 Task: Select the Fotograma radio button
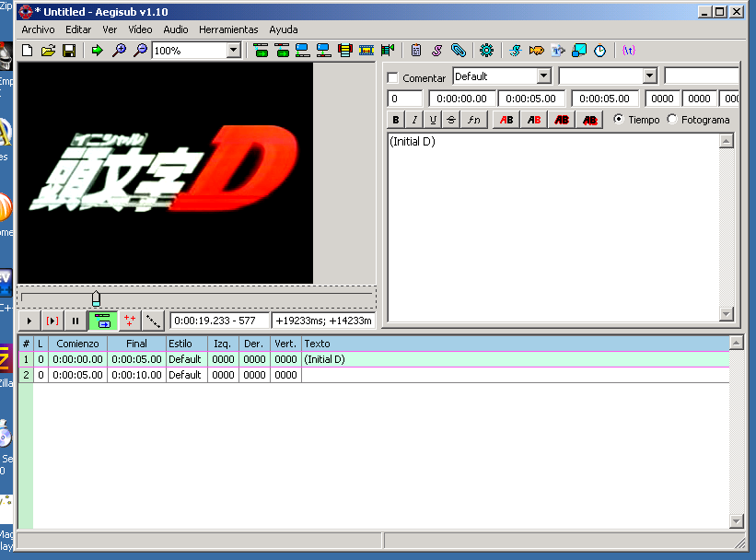tap(672, 119)
